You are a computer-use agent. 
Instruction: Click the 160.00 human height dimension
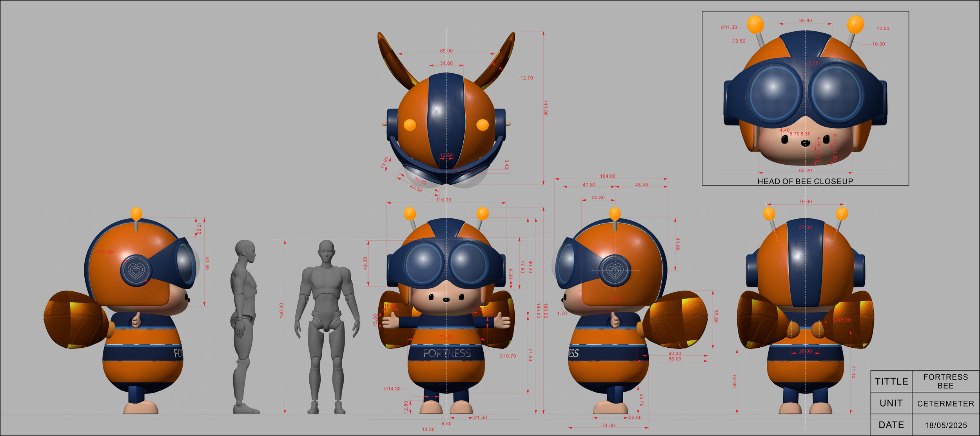click(281, 311)
